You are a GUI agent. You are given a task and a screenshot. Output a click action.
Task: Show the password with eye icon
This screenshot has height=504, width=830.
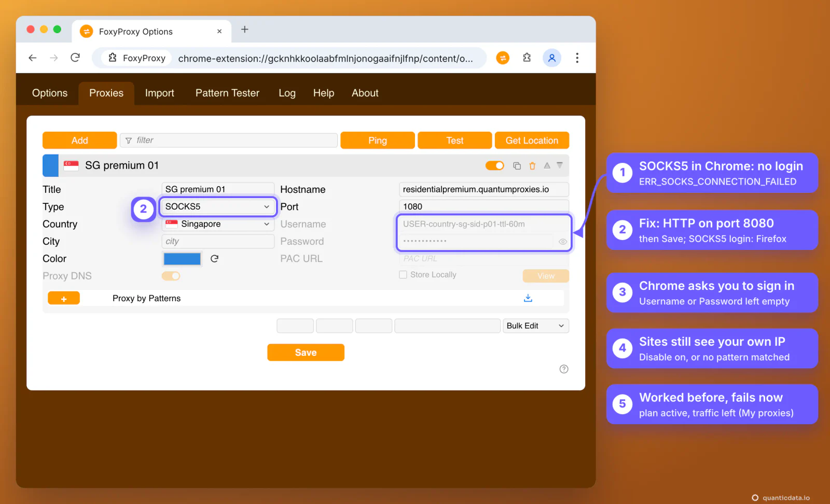(x=563, y=242)
